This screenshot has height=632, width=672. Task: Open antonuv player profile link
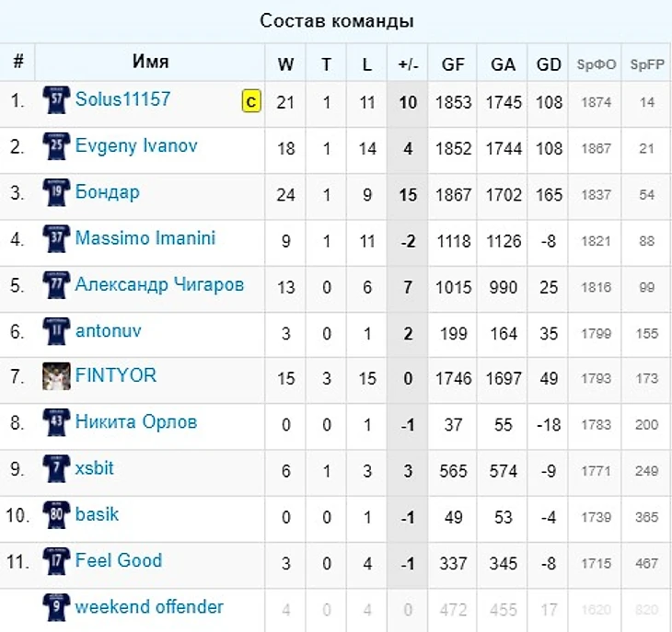109,330
